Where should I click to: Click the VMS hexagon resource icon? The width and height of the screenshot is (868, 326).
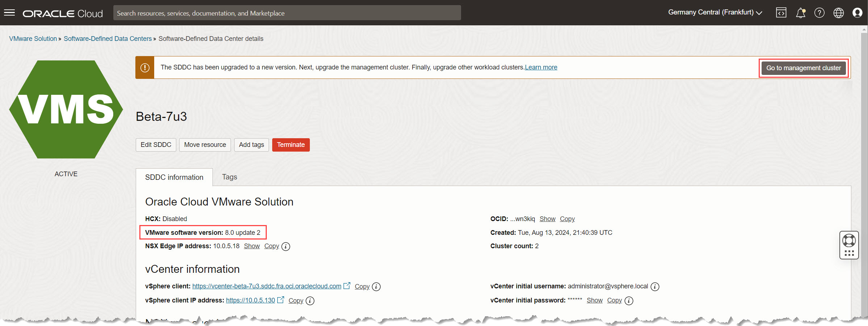pyautogui.click(x=66, y=109)
